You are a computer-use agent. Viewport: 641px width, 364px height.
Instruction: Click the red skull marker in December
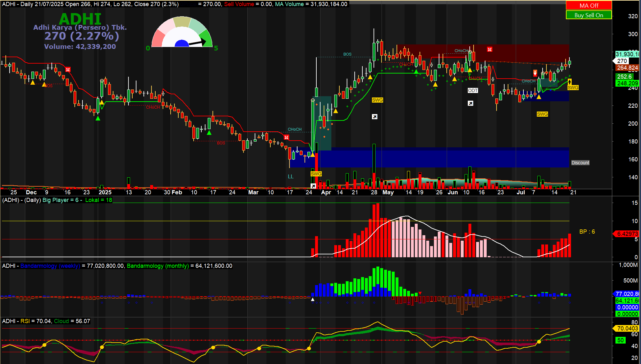point(68,69)
